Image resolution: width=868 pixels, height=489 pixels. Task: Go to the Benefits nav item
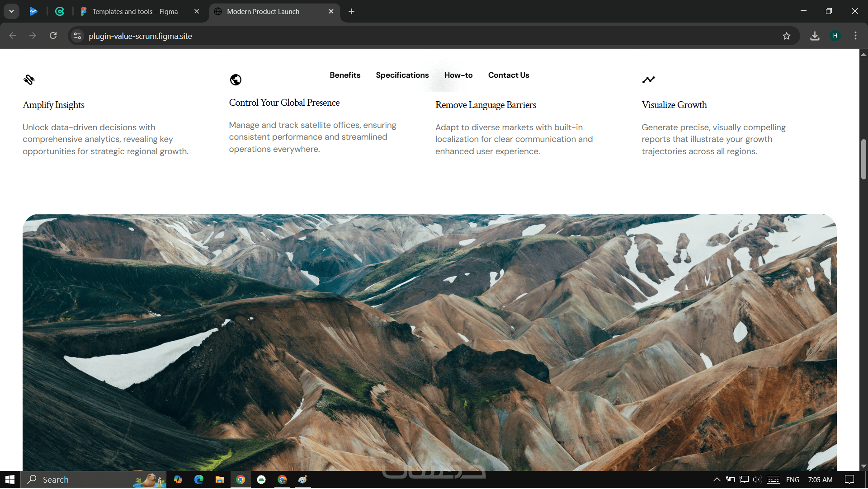pos(345,75)
